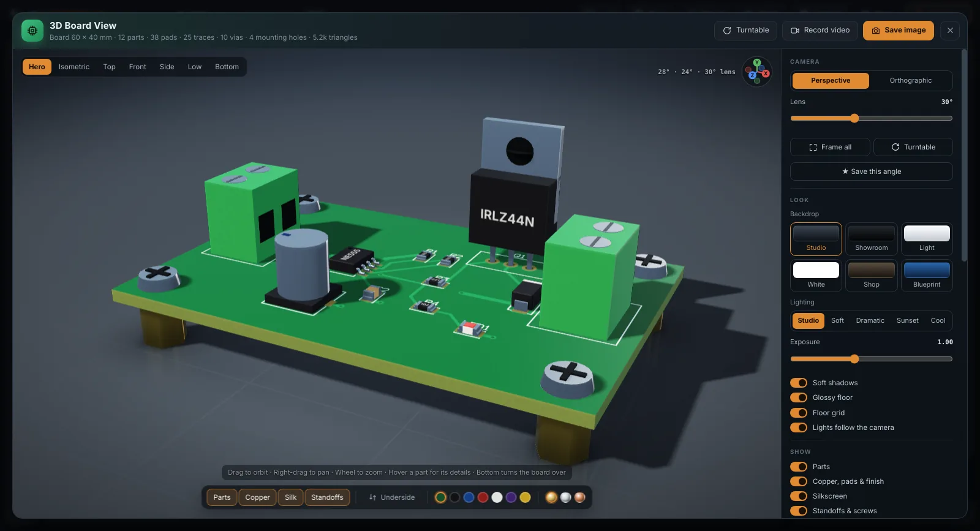Image resolution: width=980 pixels, height=531 pixels.
Task: Turn off the Glossy floor switch
Action: 799,397
